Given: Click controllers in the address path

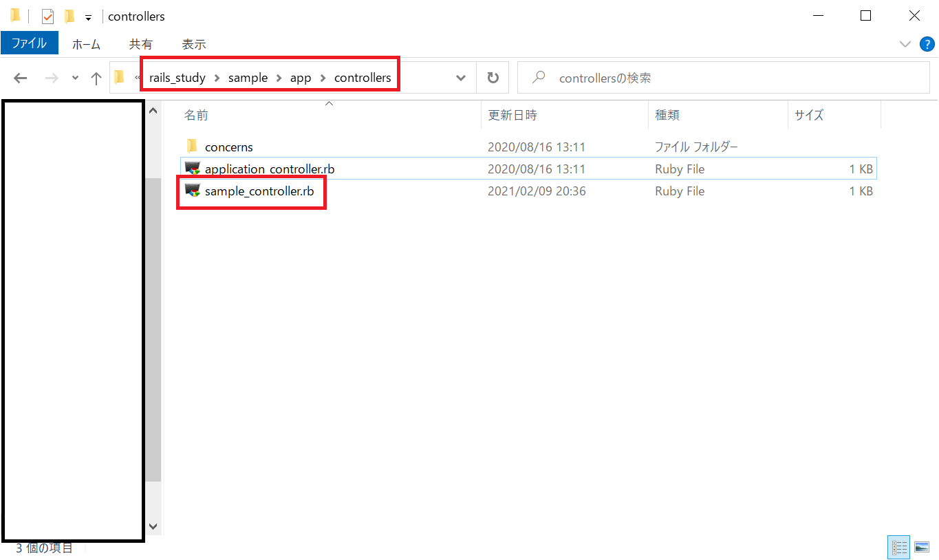Looking at the screenshot, I should 363,78.
